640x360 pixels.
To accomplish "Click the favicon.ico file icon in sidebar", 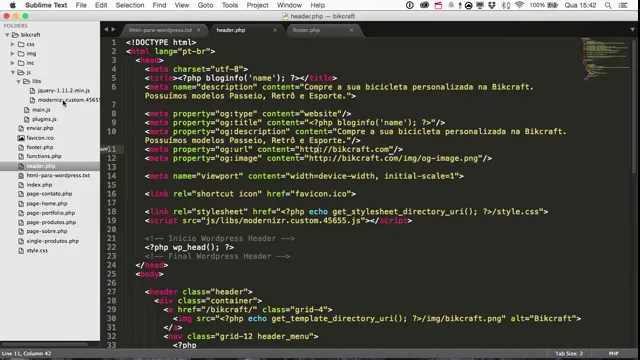I will tap(21, 138).
